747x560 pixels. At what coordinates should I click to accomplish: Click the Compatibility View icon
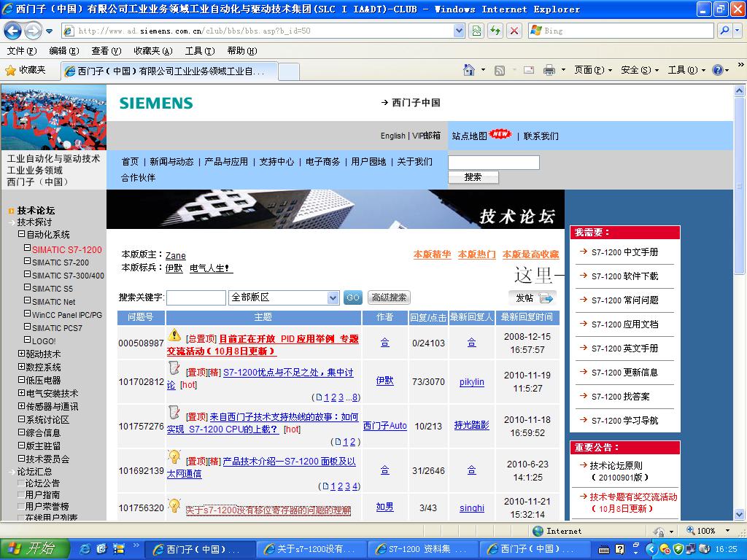click(x=476, y=31)
